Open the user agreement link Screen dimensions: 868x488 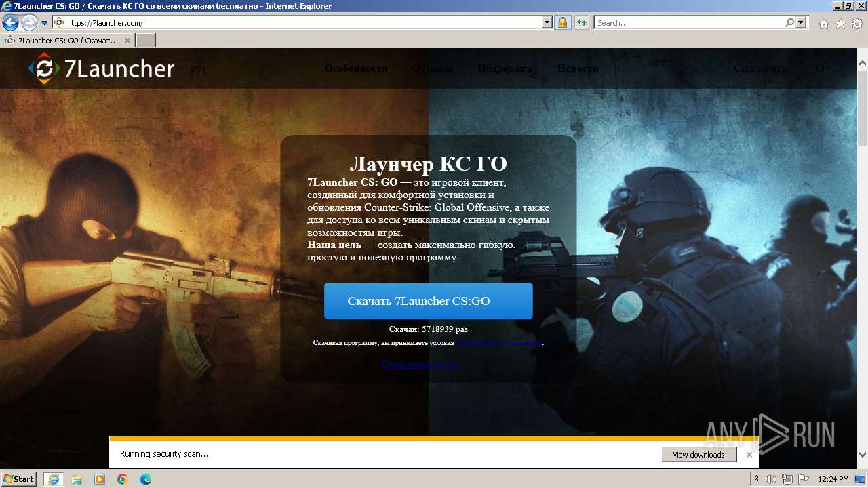499,343
